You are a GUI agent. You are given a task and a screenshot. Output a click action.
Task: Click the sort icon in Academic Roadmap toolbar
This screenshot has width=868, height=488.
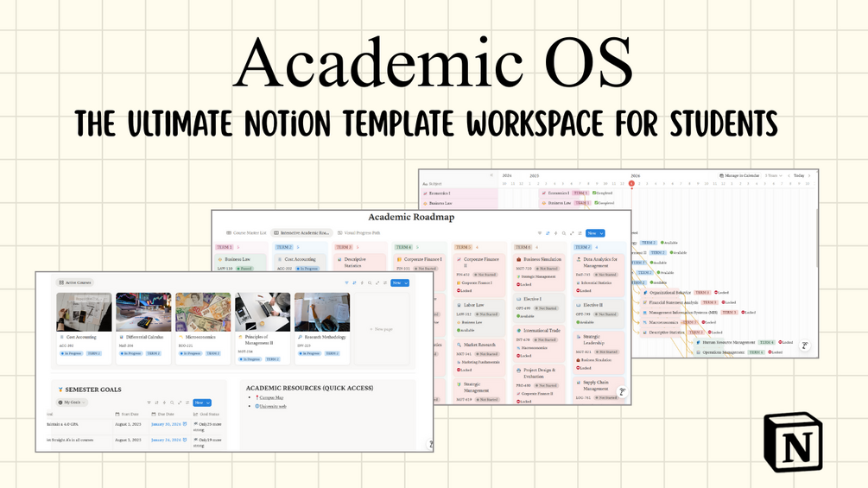pyautogui.click(x=548, y=233)
